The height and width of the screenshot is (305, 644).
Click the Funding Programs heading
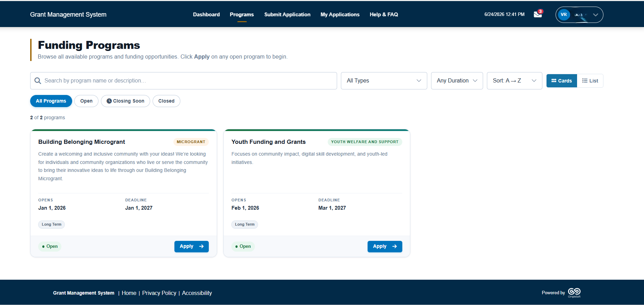click(89, 45)
